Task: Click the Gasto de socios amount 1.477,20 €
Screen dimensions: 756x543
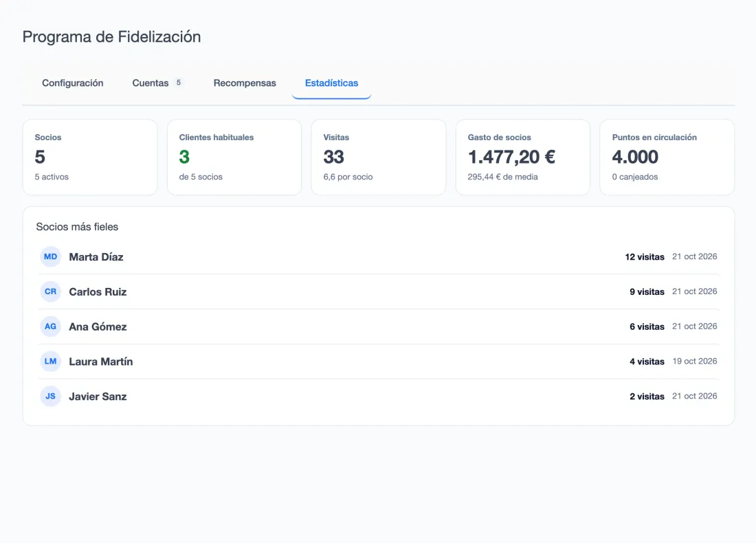Action: coord(511,157)
